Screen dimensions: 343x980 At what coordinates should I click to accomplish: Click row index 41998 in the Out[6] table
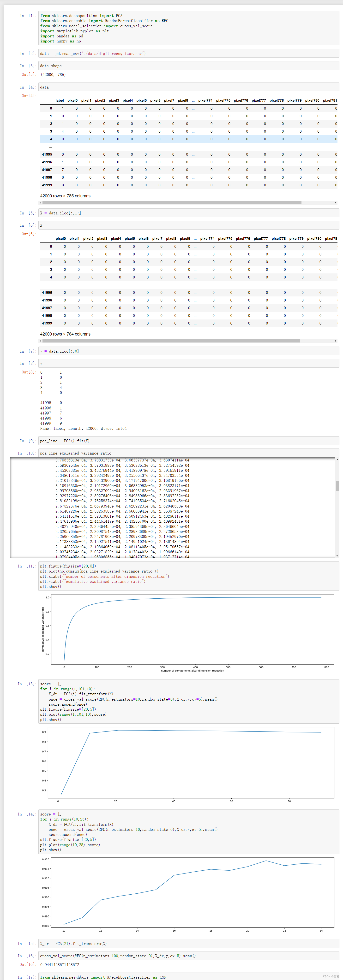[x=47, y=315]
